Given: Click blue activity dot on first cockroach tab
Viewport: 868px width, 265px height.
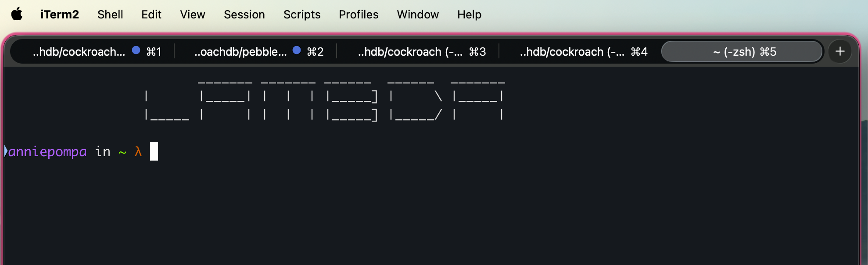Looking at the screenshot, I should (x=136, y=50).
